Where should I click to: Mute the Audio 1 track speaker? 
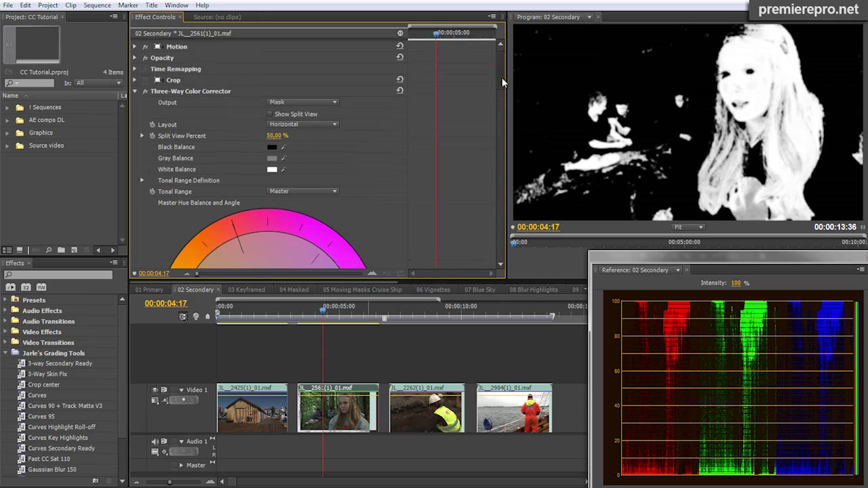pyautogui.click(x=153, y=441)
